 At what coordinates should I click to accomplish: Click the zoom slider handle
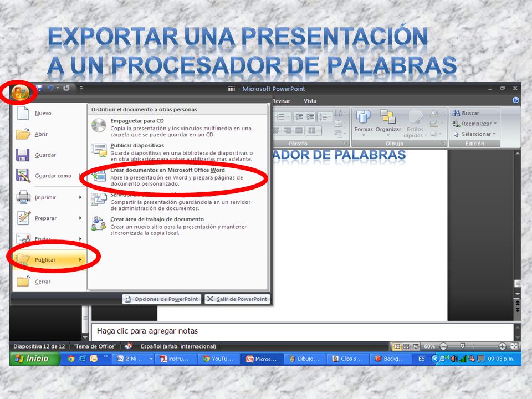pyautogui.click(x=462, y=346)
